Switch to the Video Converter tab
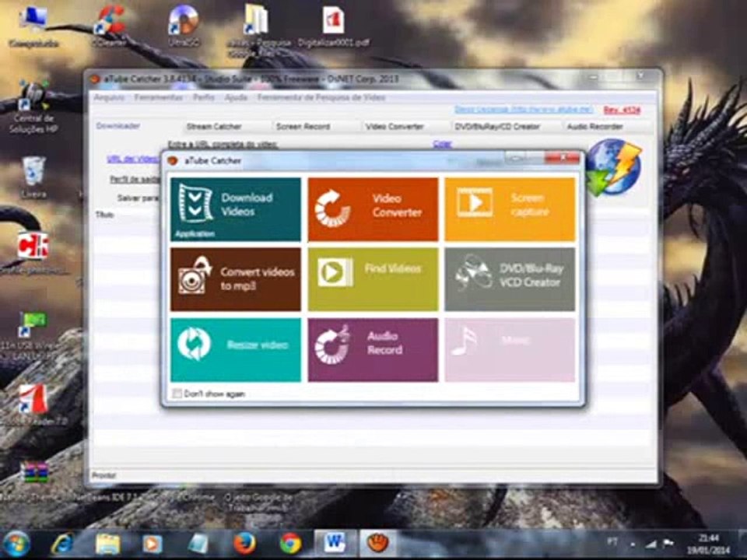Viewport: 747px width, 560px height. point(395,127)
